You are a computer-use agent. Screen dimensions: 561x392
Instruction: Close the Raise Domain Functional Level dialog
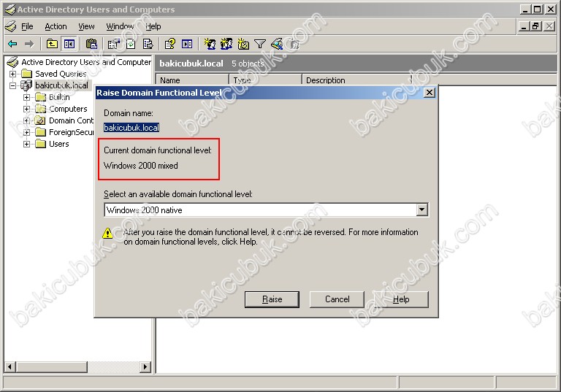430,93
